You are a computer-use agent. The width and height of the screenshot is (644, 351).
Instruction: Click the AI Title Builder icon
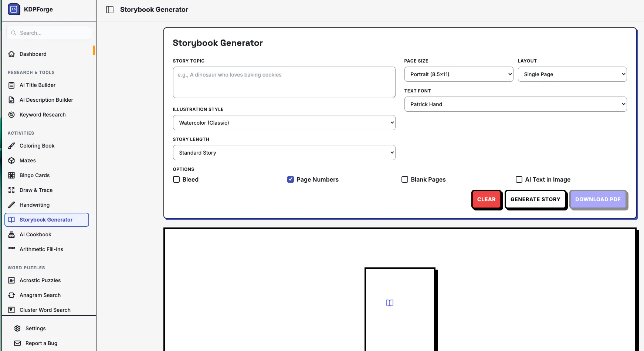12,85
